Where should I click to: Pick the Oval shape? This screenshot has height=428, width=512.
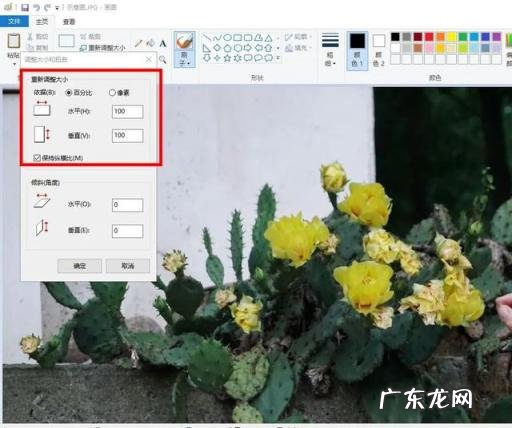[227, 37]
